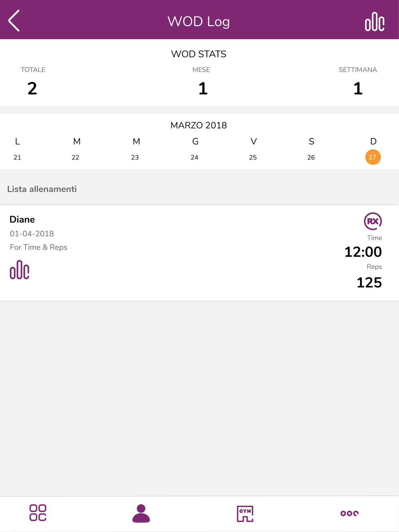Go back using the header arrow
This screenshot has width=399, height=532.
coord(14,21)
